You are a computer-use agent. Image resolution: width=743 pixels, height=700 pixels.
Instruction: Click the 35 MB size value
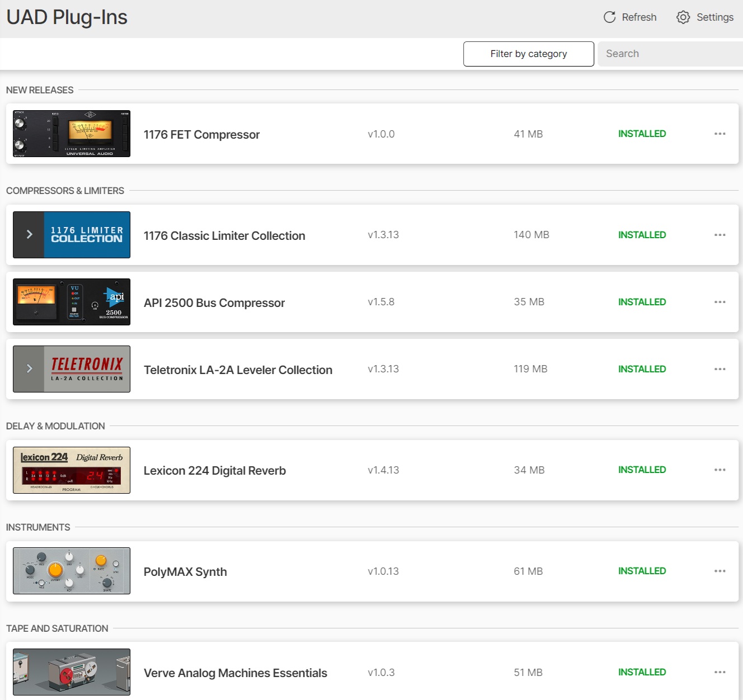pos(529,302)
